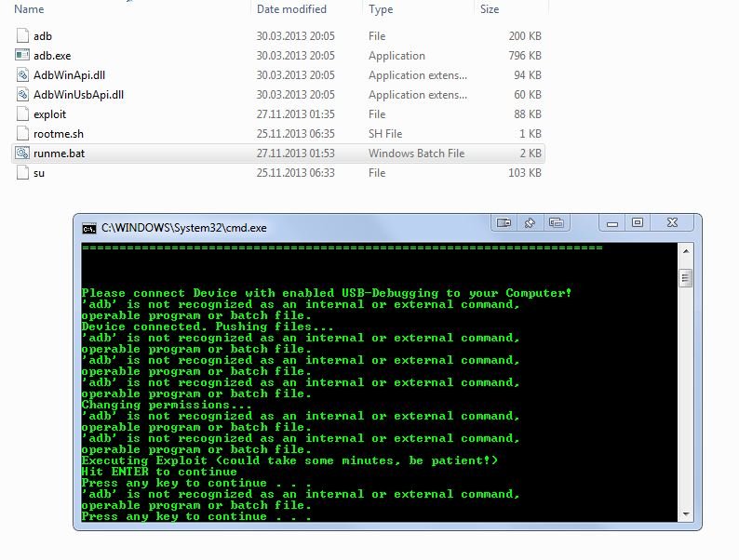
Task: Click the cmd vertical scrollbar thumb
Action: click(686, 278)
